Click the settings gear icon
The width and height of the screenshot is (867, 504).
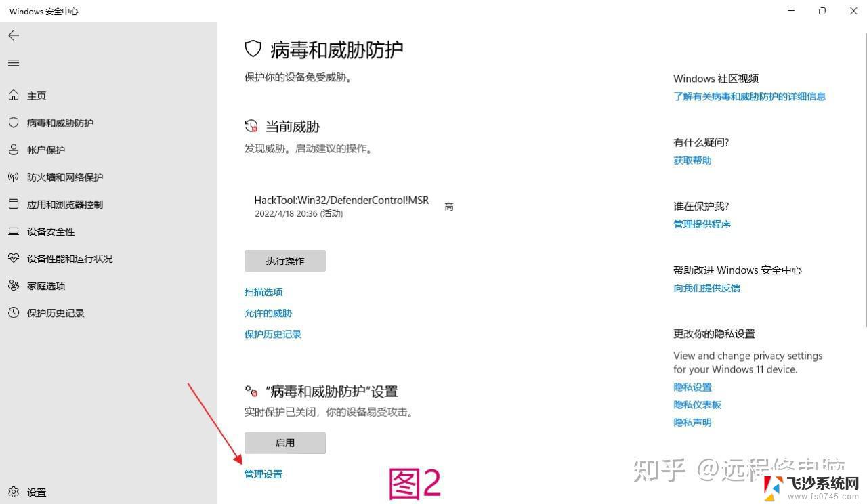[14, 492]
